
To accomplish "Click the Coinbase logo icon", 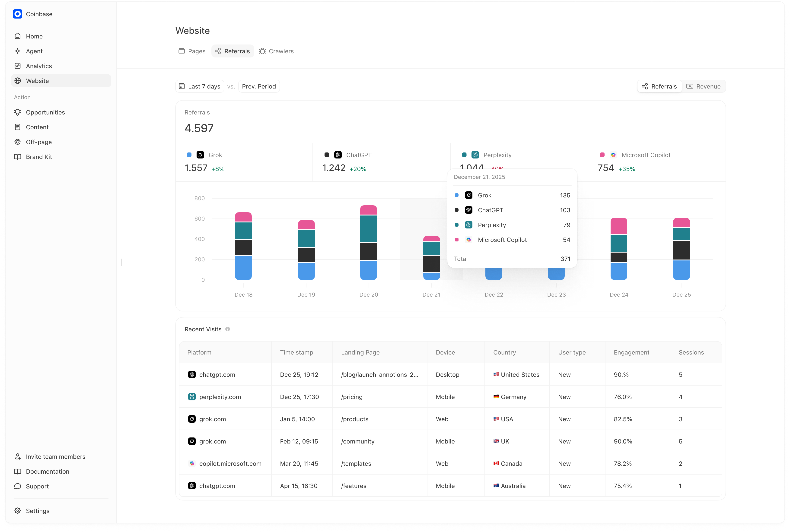I will pyautogui.click(x=18, y=14).
